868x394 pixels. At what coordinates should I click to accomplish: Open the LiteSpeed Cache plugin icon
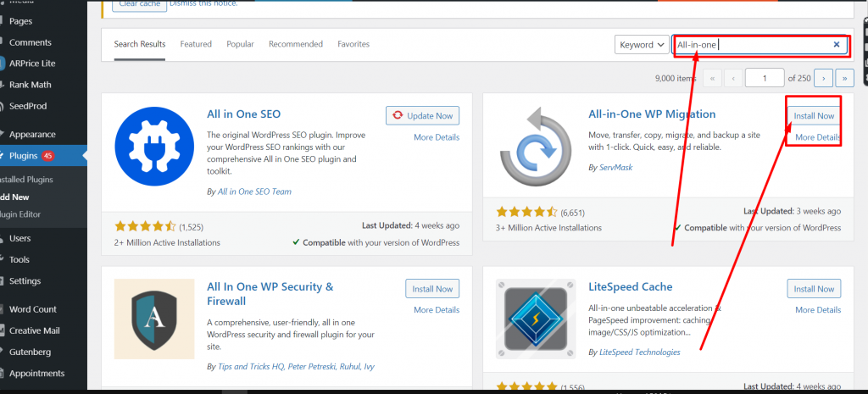point(536,319)
